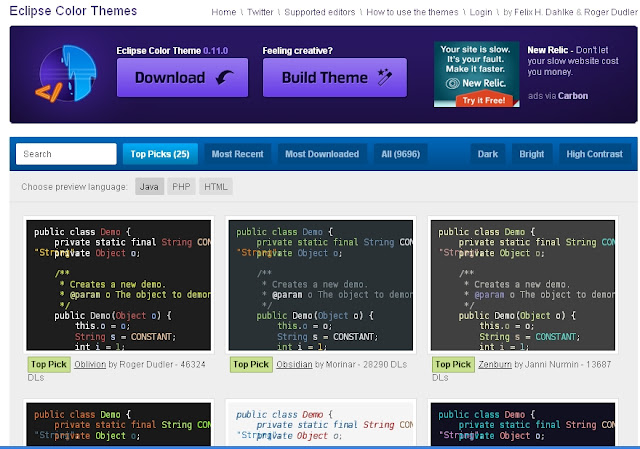Click the 0.11.0 version text

pyautogui.click(x=216, y=51)
